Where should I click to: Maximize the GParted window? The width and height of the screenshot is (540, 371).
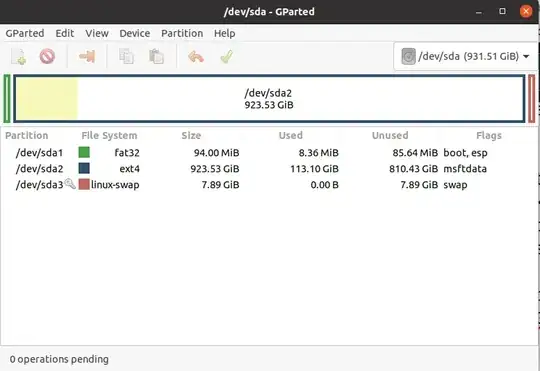tap(502, 11)
